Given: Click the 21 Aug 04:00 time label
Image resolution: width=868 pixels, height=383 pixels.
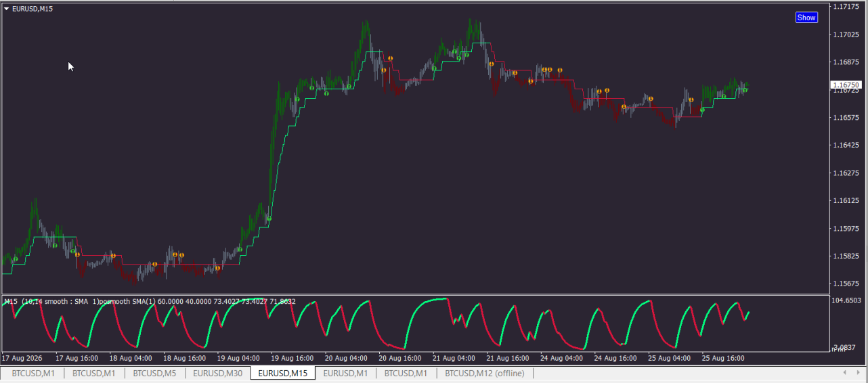Looking at the screenshot, I should [x=454, y=358].
